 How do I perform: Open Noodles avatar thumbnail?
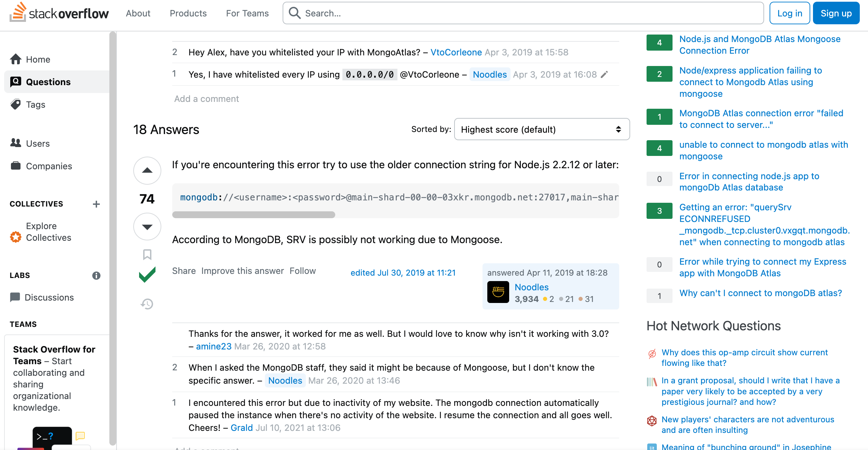coord(498,292)
